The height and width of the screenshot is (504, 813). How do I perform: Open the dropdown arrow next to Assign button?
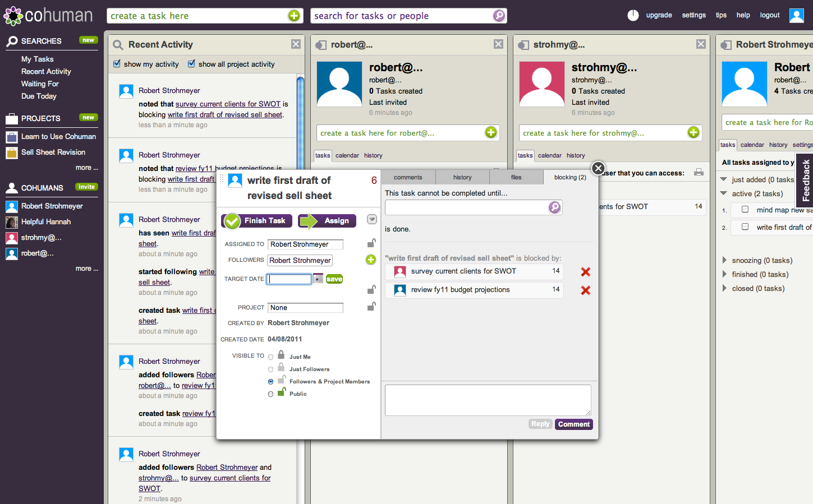click(x=372, y=220)
